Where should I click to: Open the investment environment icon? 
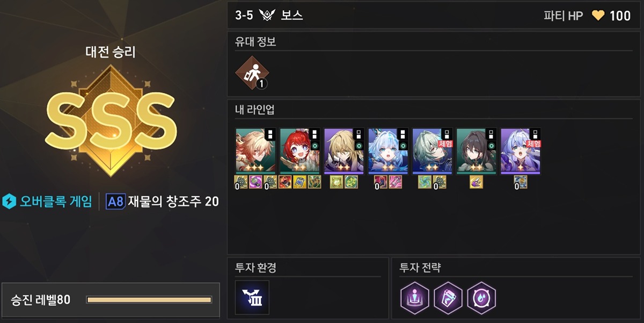tap(252, 297)
